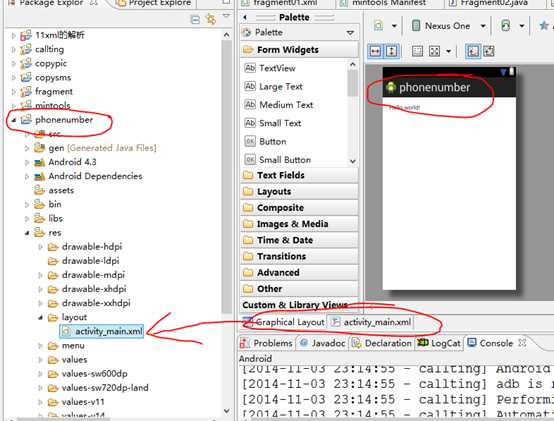
Task: Expand the callting project
Action: pyautogui.click(x=13, y=49)
